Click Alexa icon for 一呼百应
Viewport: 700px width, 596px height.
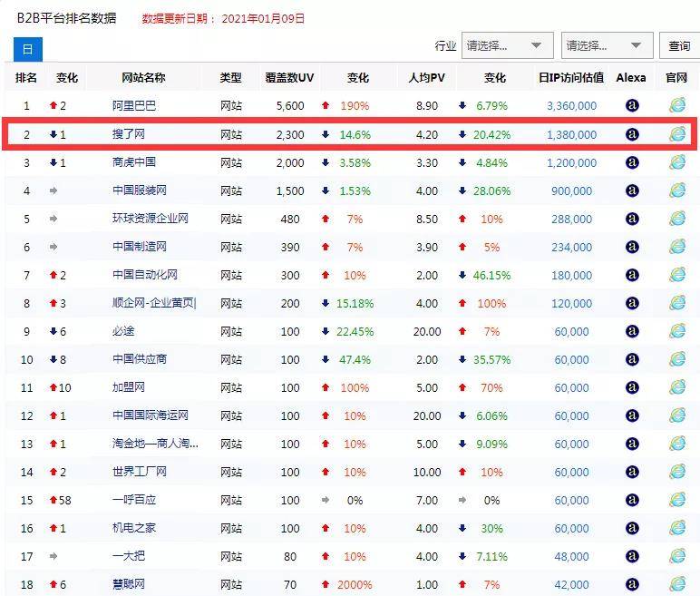632,501
